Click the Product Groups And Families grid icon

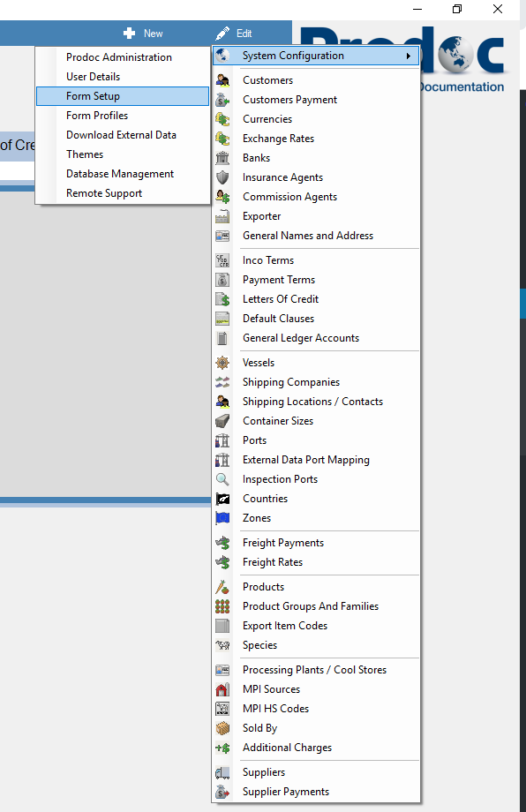222,606
